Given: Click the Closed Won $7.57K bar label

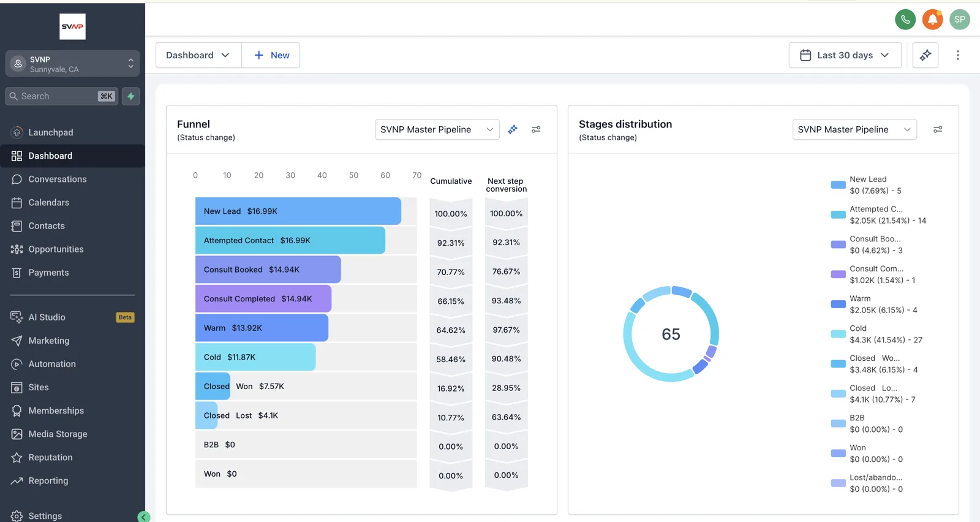Looking at the screenshot, I should [x=244, y=387].
